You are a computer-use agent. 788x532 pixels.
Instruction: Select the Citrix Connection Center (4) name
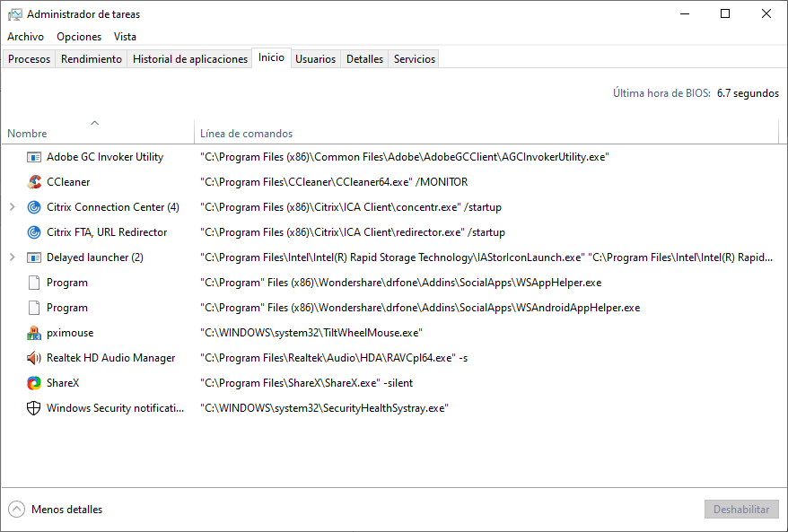pos(113,207)
